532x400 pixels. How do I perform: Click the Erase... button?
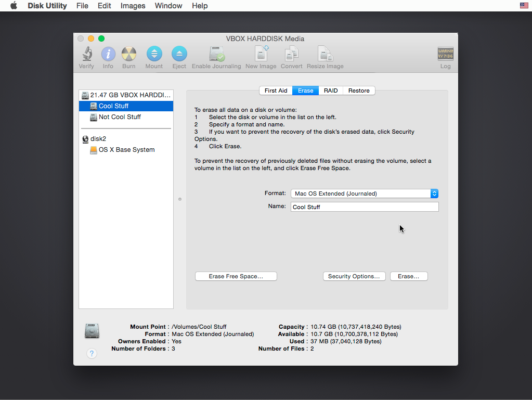point(409,276)
